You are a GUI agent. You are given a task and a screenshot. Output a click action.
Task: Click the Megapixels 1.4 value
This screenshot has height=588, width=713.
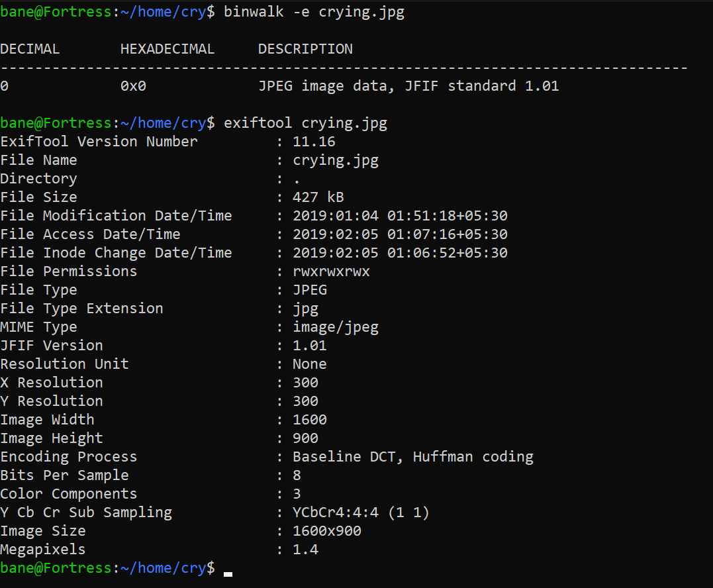click(305, 549)
